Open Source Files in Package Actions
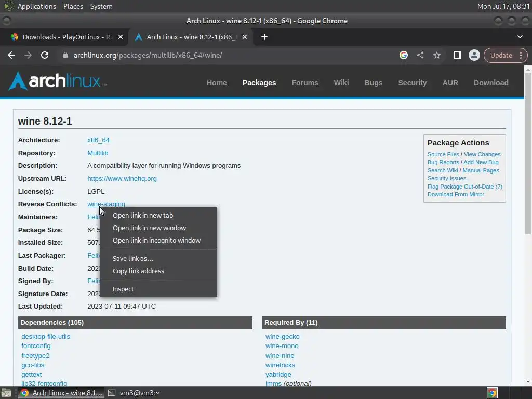Viewport: 532px width, 399px height. 443,154
